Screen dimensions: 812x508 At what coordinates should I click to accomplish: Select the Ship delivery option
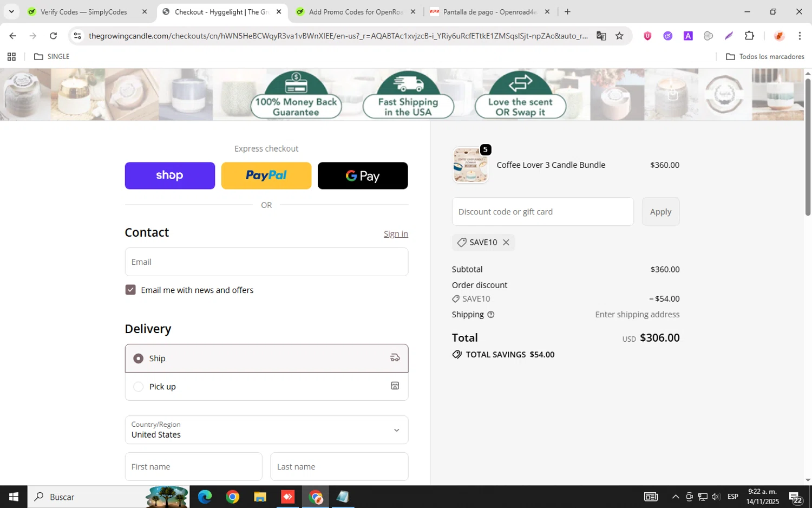(x=266, y=358)
